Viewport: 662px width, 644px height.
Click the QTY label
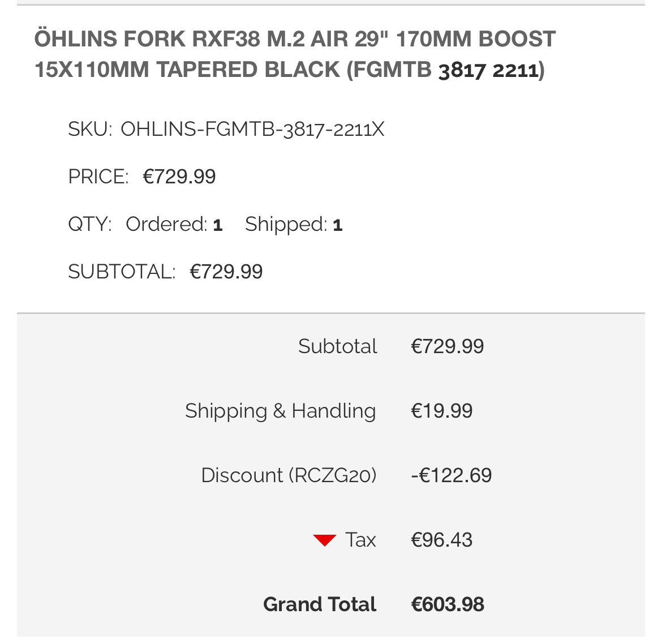point(89,224)
